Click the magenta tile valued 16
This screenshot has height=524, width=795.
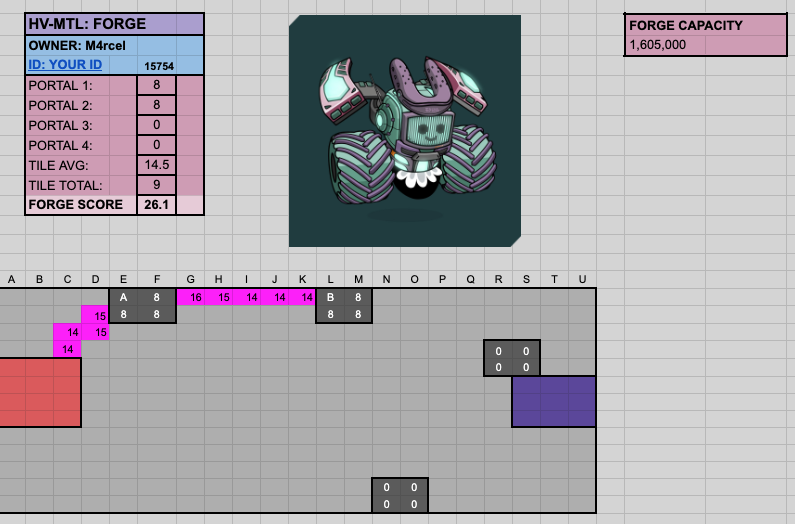tap(191, 297)
